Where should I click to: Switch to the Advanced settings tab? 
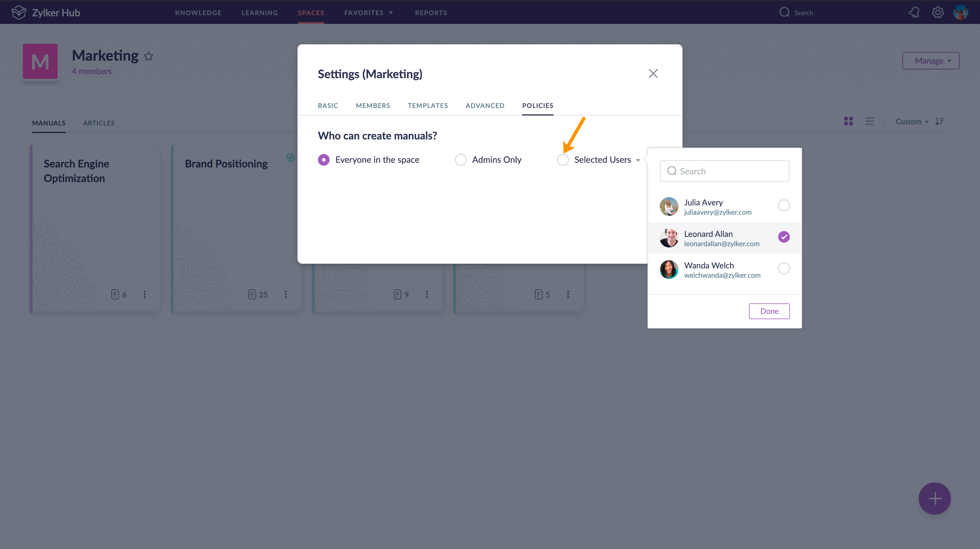click(485, 106)
